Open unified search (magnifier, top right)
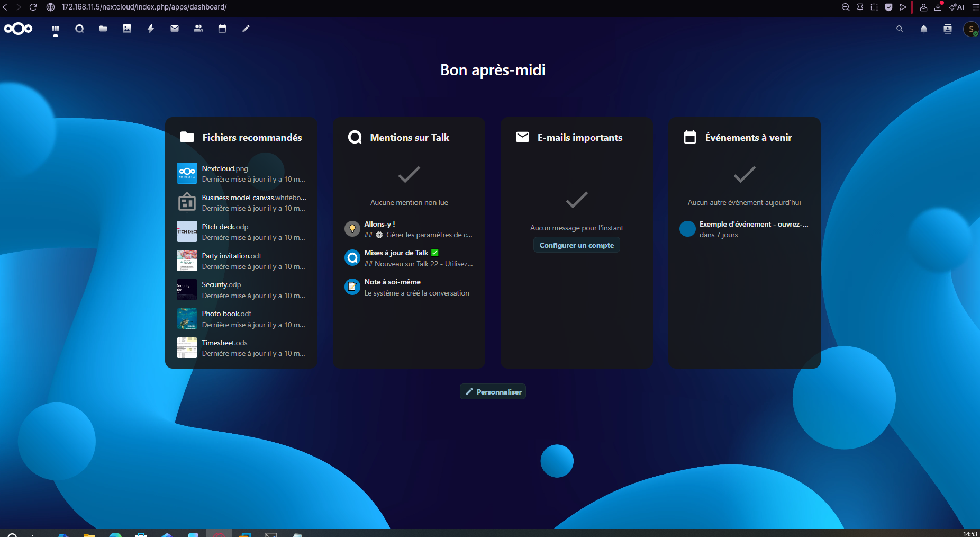The image size is (980, 537). pyautogui.click(x=900, y=30)
